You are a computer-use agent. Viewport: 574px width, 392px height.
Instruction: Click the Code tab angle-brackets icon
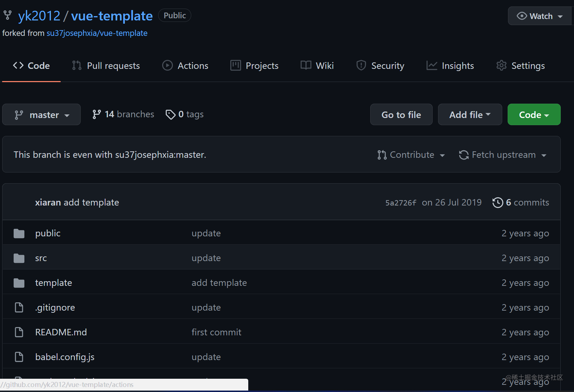(18, 65)
